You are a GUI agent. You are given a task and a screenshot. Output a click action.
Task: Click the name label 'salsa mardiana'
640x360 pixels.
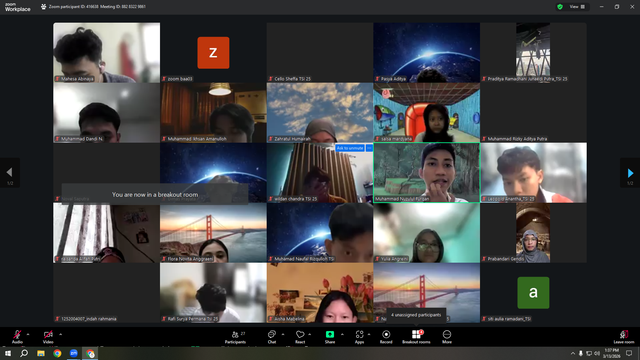pyautogui.click(x=396, y=139)
